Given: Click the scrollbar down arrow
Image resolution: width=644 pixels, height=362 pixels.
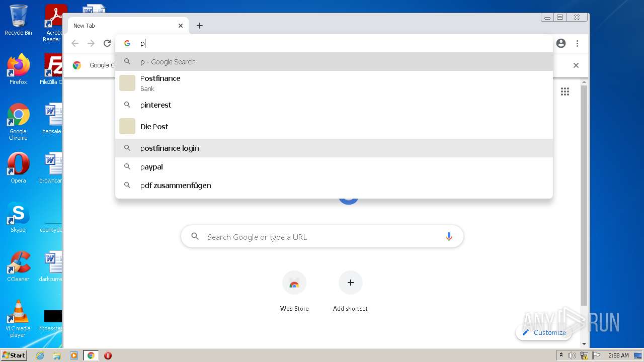Looking at the screenshot, I should 584,344.
